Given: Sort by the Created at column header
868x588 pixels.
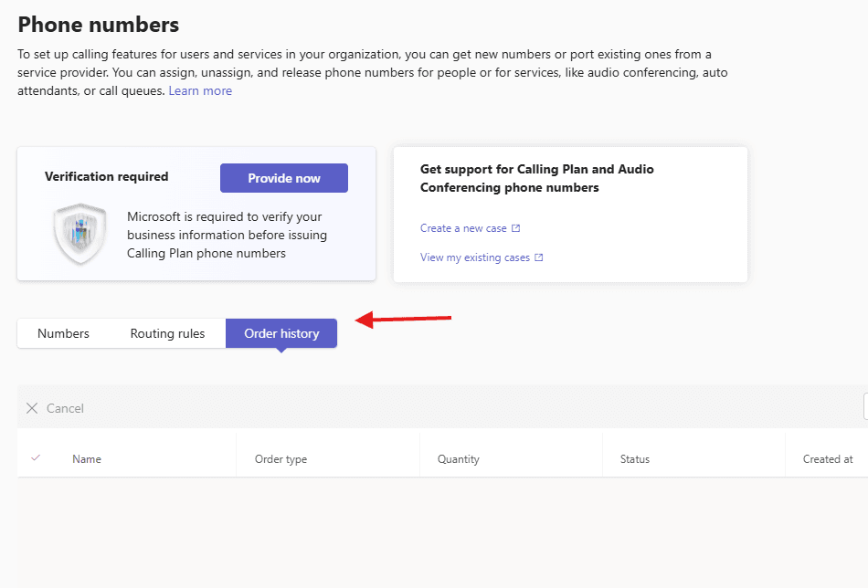Looking at the screenshot, I should [827, 459].
